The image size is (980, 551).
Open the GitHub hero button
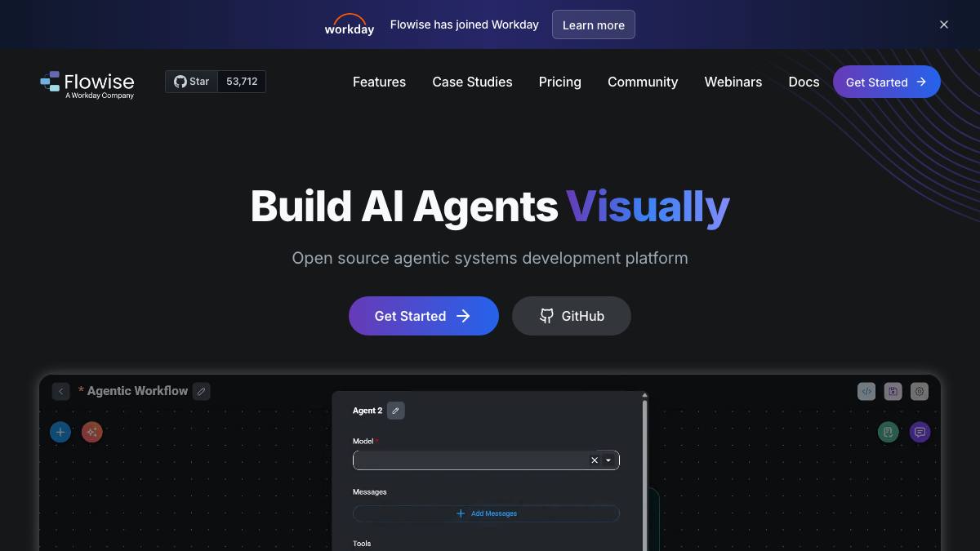point(572,316)
